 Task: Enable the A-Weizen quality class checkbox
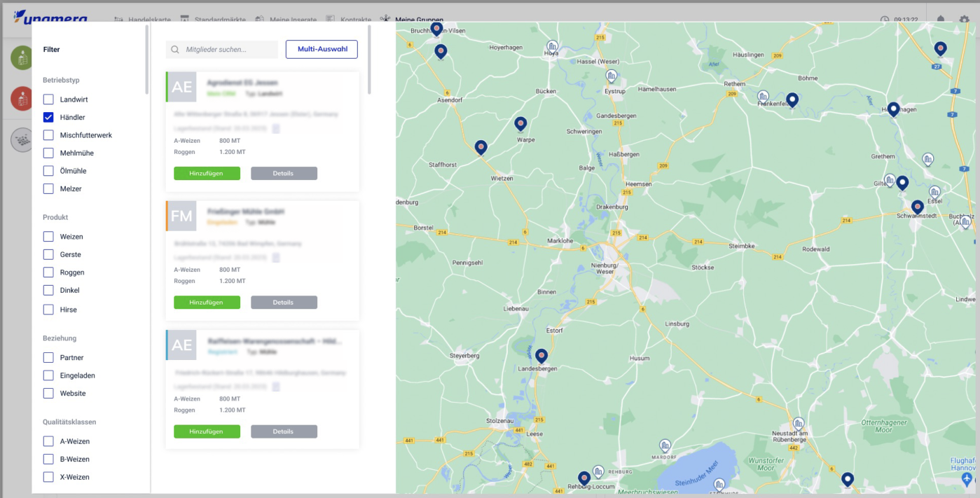48,441
